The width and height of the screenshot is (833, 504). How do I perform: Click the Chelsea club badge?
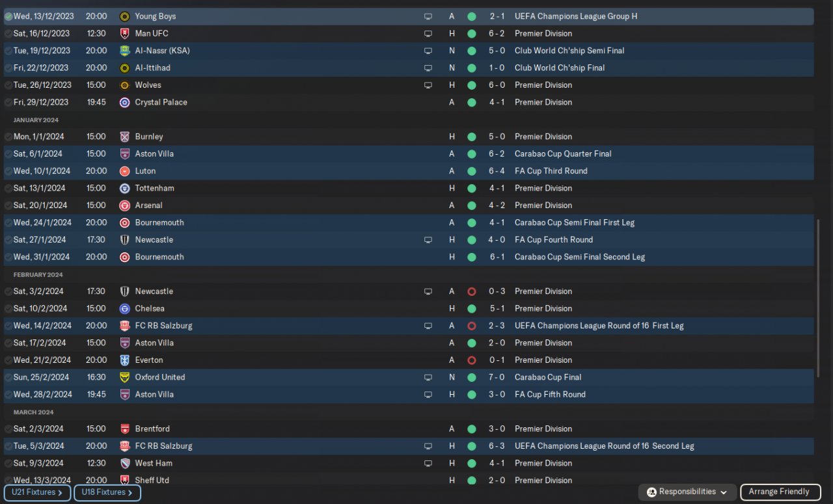pyautogui.click(x=125, y=309)
